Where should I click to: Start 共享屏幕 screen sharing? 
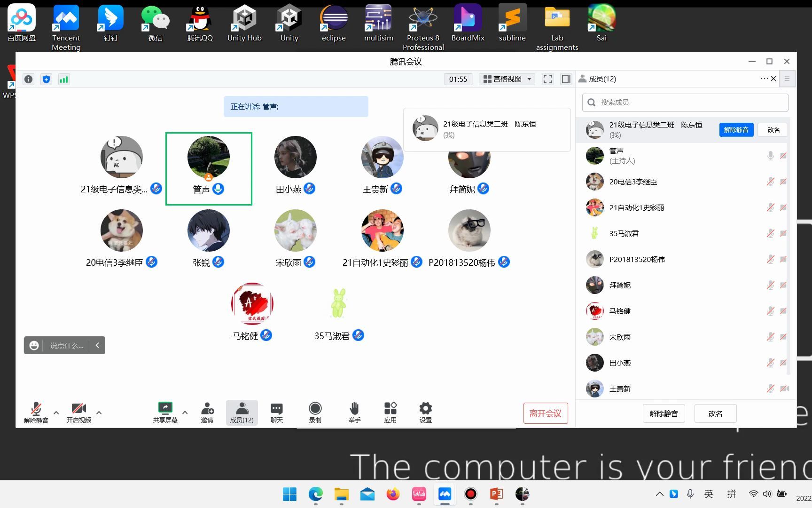click(x=165, y=413)
